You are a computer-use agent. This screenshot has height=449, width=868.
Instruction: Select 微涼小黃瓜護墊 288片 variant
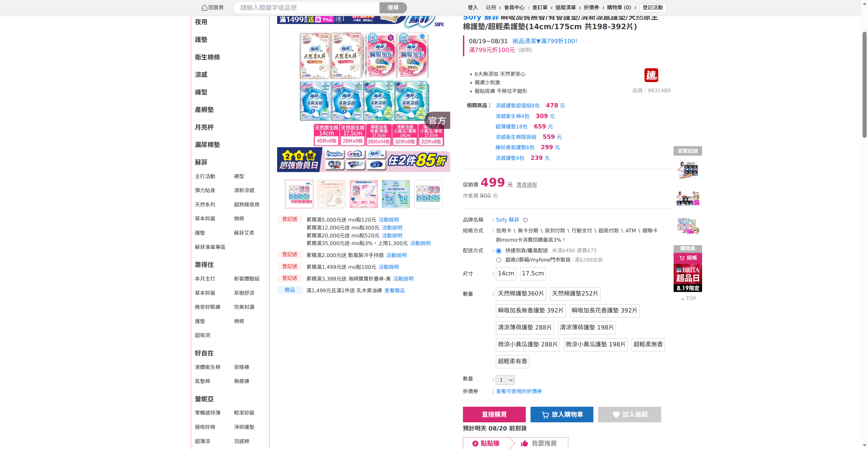[x=528, y=345]
